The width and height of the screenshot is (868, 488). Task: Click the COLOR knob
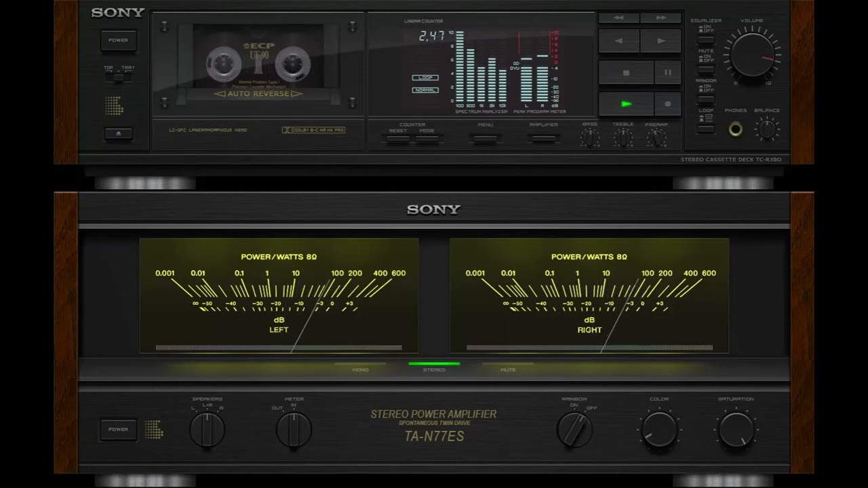tap(659, 430)
